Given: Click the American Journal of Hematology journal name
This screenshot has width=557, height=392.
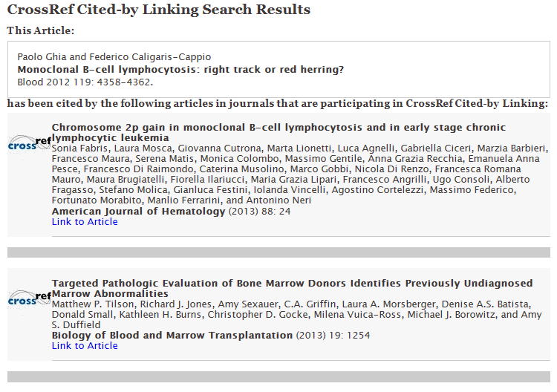Looking at the screenshot, I should (139, 212).
